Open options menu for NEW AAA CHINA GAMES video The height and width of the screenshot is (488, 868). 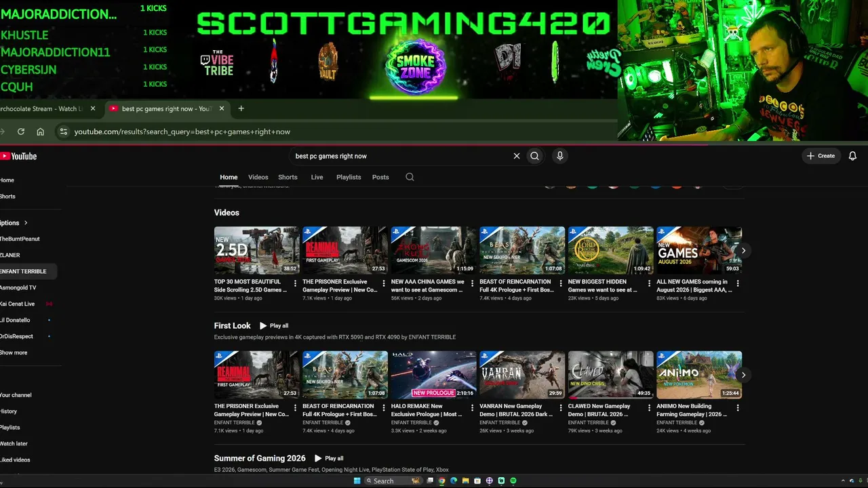pos(472,283)
